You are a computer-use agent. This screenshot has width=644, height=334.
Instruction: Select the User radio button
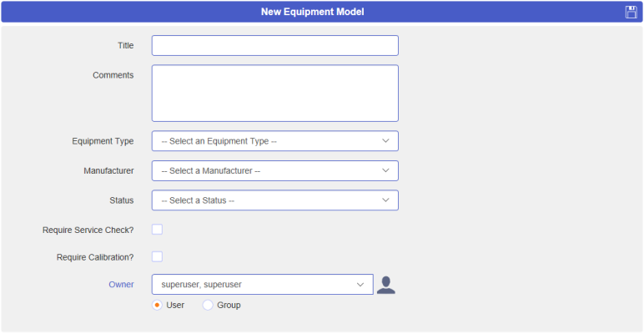click(x=157, y=306)
